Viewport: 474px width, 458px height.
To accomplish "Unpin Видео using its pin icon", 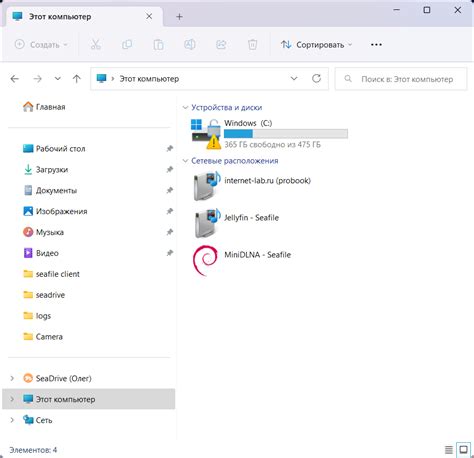I will (170, 253).
